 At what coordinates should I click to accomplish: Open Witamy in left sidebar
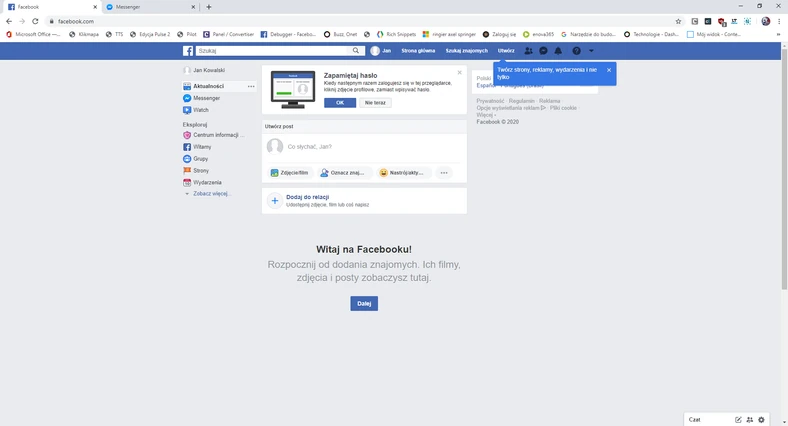coord(202,147)
